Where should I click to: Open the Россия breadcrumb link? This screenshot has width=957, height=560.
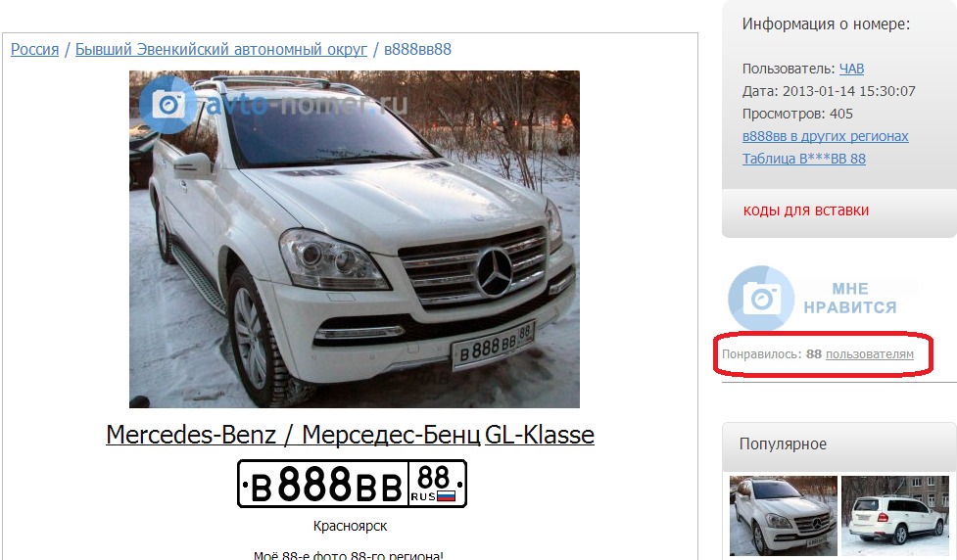pos(35,49)
